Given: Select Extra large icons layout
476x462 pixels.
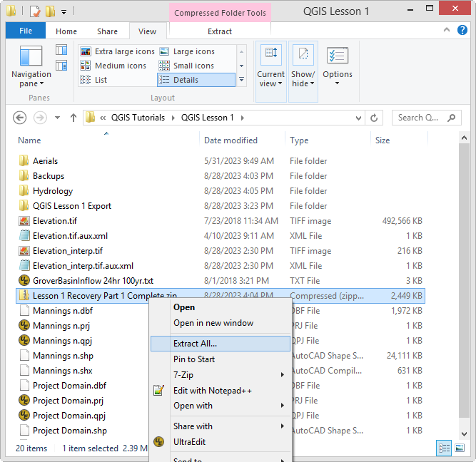Looking at the screenshot, I should (117, 51).
